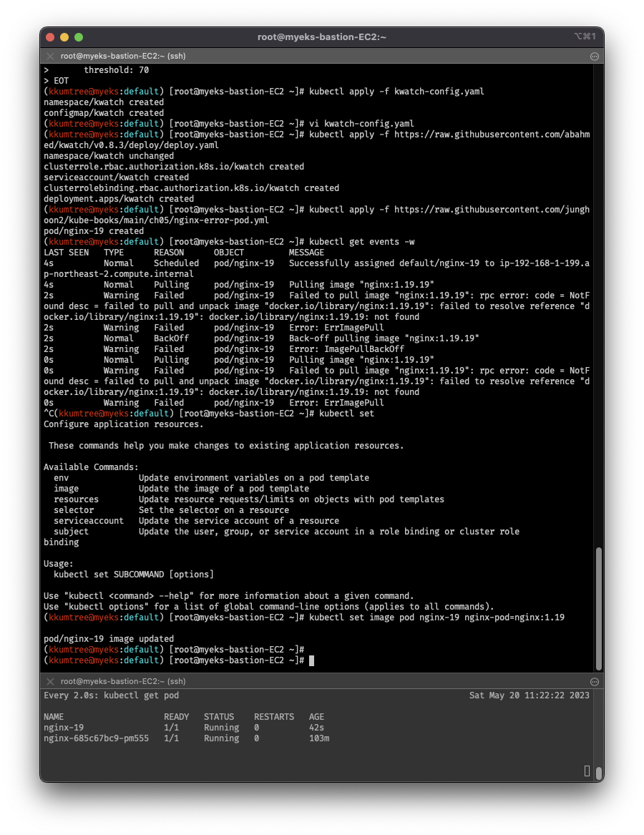This screenshot has width=644, height=835.
Task: Click the 'STATUS' column header
Action: click(219, 717)
